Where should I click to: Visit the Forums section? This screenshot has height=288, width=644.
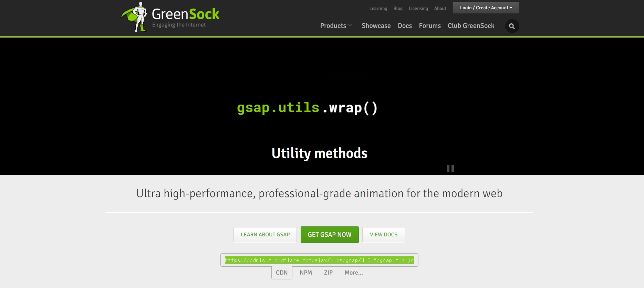coord(430,26)
